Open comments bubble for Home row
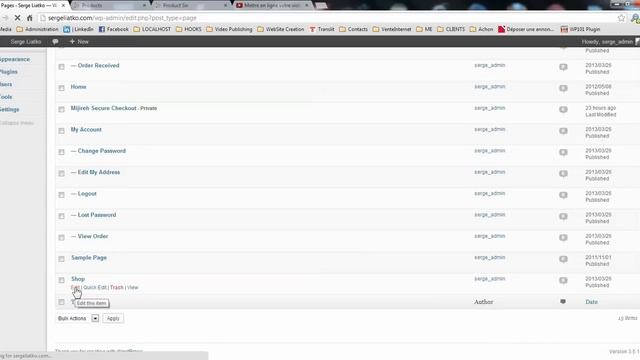The image size is (640, 360). click(563, 88)
